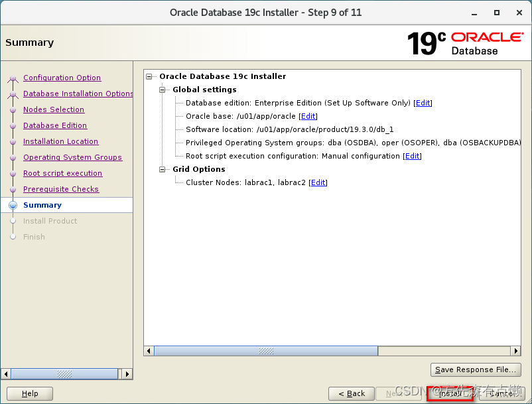
Task: Open the Nodes Selection step
Action: click(x=54, y=109)
